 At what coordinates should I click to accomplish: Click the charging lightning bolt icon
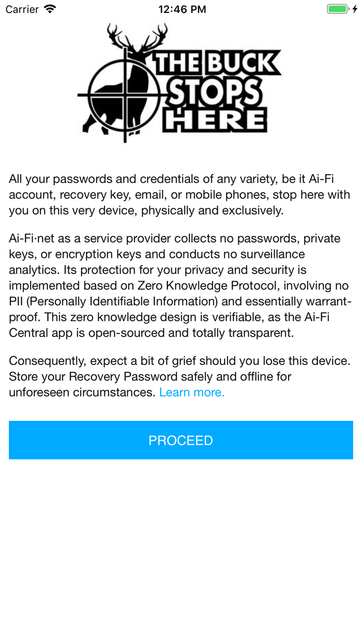[x=354, y=8]
